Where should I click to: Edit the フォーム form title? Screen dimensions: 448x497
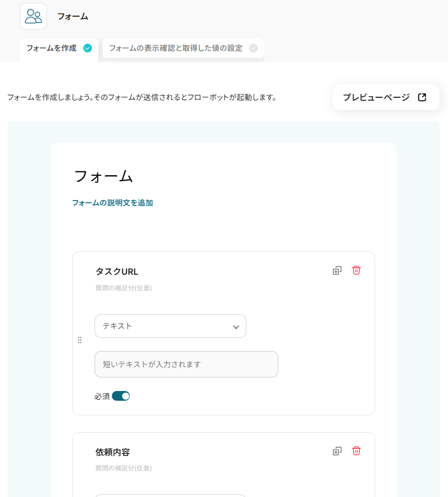[x=103, y=176]
